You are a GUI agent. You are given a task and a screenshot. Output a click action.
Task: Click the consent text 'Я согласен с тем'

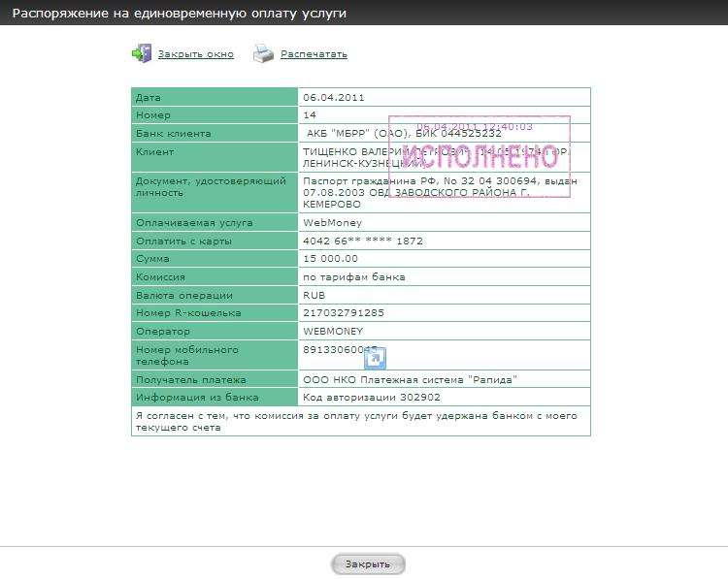pos(182,416)
